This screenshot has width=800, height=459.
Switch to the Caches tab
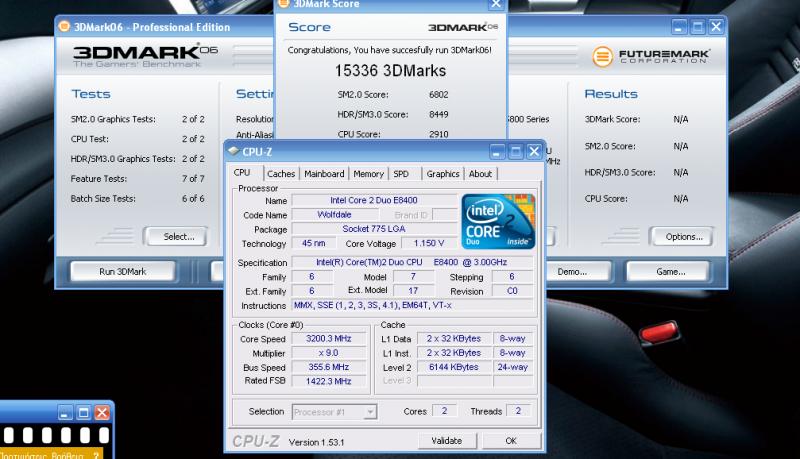pyautogui.click(x=281, y=174)
